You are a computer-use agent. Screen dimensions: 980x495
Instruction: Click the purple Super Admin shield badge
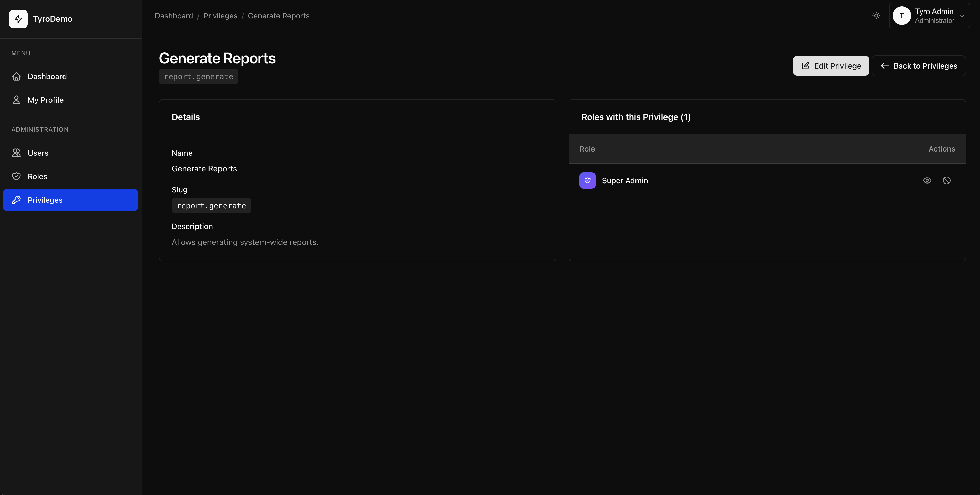pyautogui.click(x=587, y=181)
